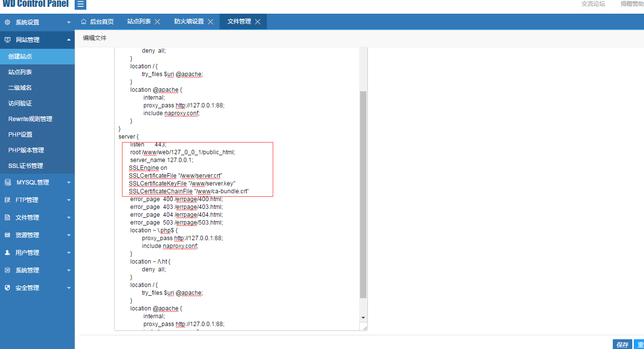Screen dimensions: 644x349
Task: Expand the 资源管理 sidebar menu
Action: click(x=68, y=235)
